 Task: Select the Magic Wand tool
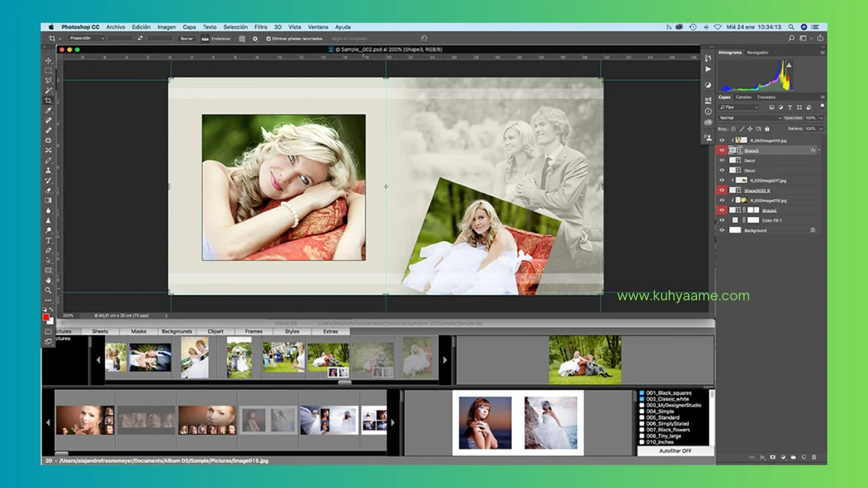(48, 91)
